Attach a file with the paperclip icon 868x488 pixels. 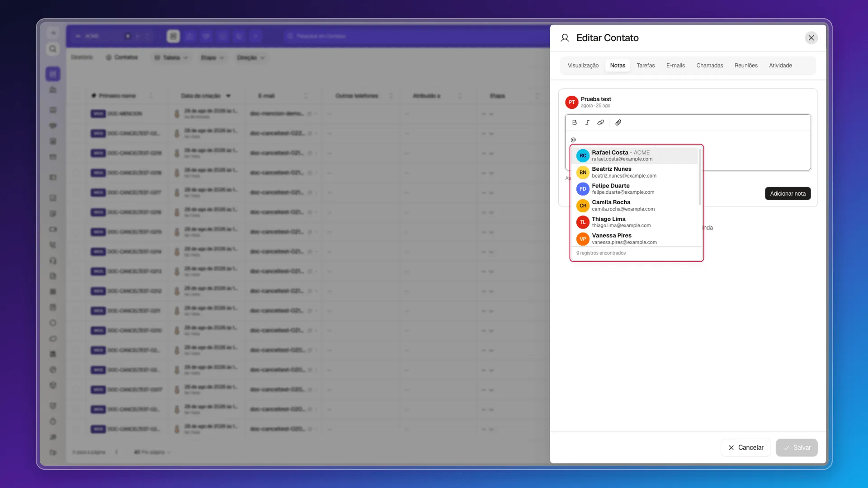point(618,122)
